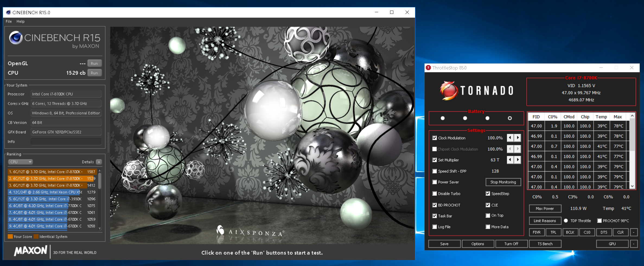Open ThrottleStop Options
Screen dimensions: 644x266
478,244
